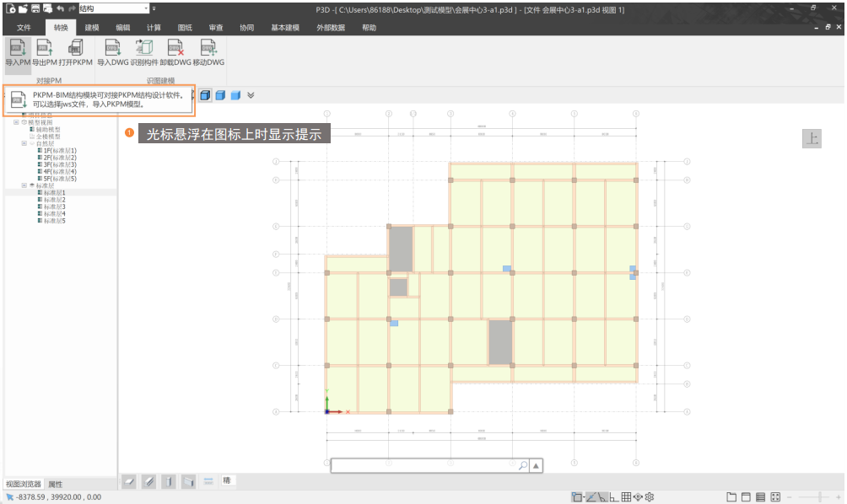Switch to the 建模 ribbon tab
The width and height of the screenshot is (847, 504).
click(x=92, y=28)
